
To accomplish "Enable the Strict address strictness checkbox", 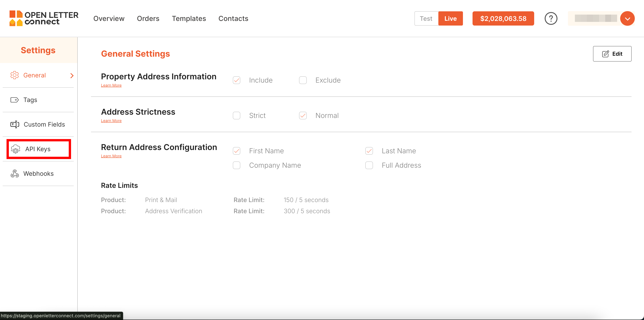I will 237,115.
